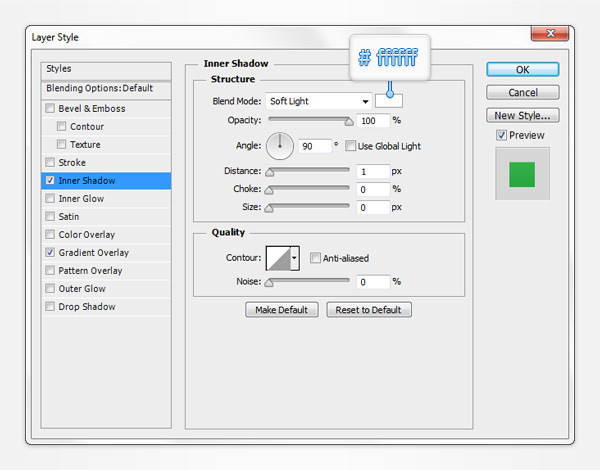Open the Contour curve thumbnail picker
Image resolution: width=600 pixels, height=470 pixels.
tap(277, 258)
